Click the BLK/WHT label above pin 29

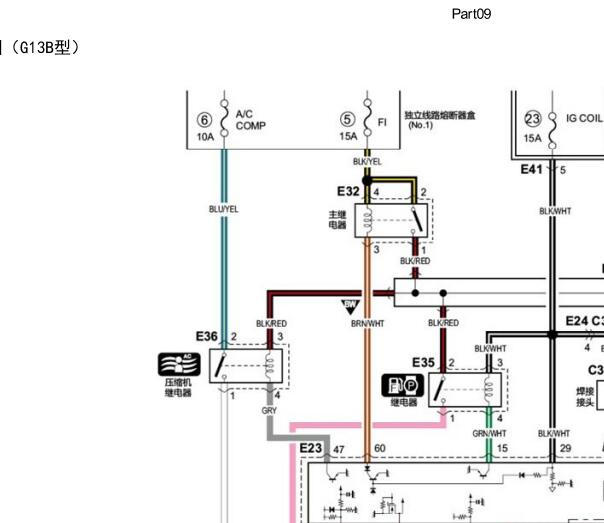pyautogui.click(x=554, y=434)
